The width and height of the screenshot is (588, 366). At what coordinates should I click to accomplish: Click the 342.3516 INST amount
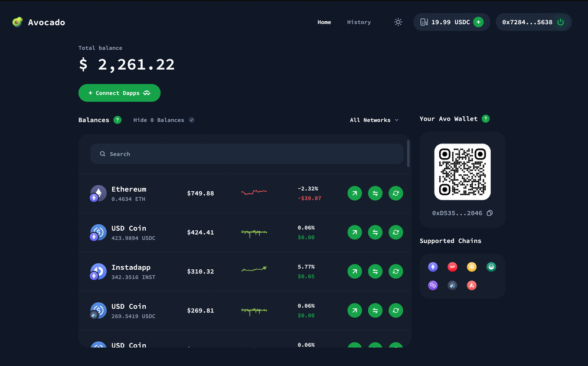(133, 277)
